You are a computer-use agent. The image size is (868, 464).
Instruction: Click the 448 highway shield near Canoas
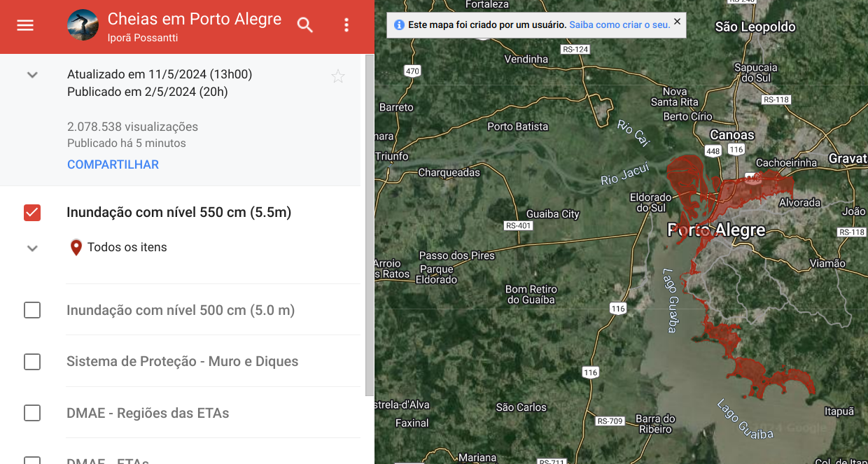713,151
